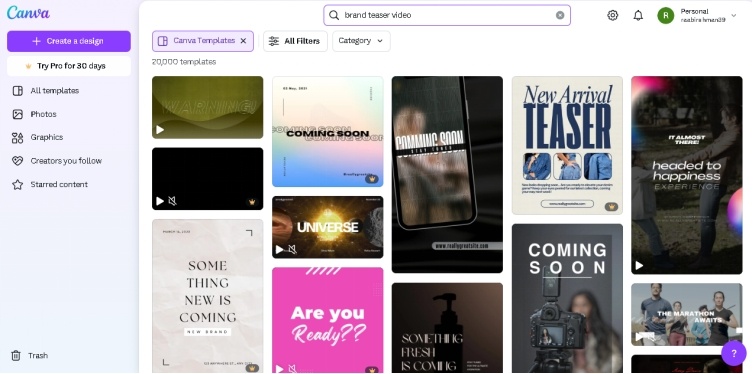Toggle mute on the Universe template
Viewport: 753px width, 374px height.
tap(292, 250)
